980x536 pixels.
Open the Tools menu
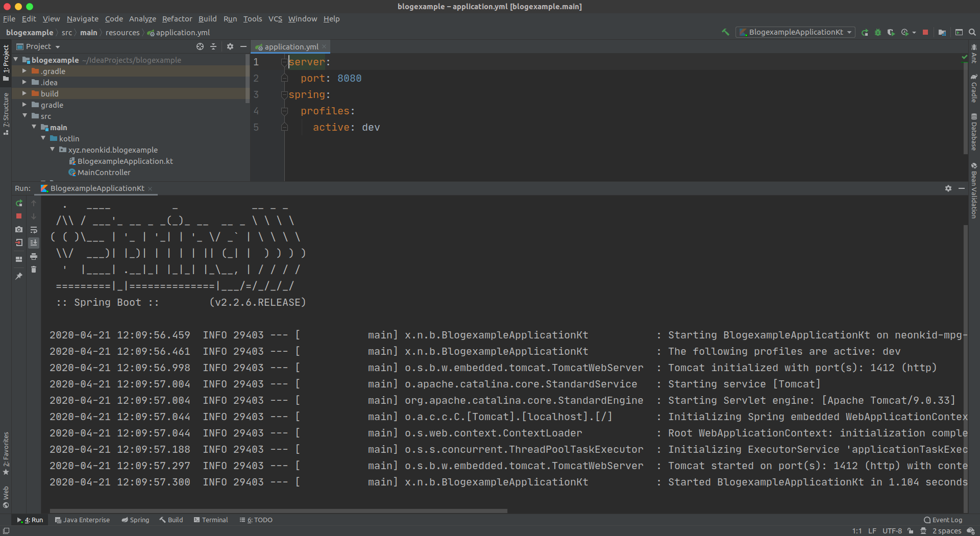tap(253, 19)
